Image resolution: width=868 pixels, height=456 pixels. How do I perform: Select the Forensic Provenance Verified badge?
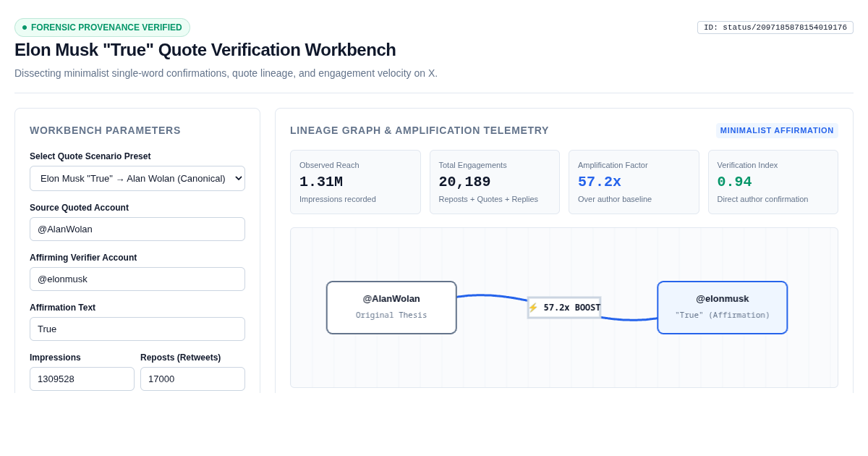tap(102, 28)
